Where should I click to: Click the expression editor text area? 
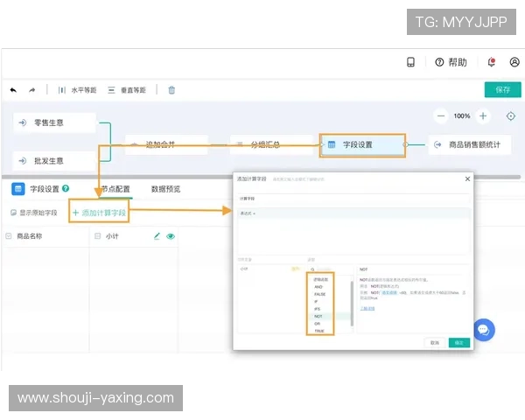[x=353, y=234]
